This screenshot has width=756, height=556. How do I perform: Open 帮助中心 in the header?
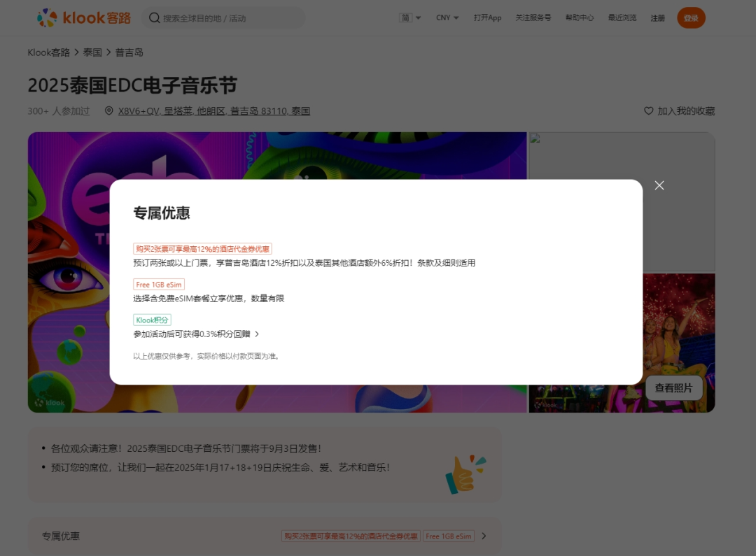point(580,17)
